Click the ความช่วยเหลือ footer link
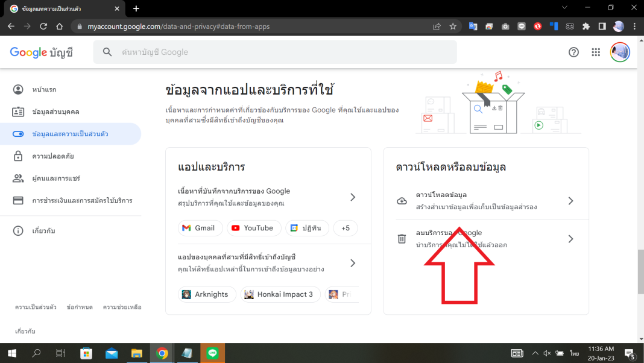Screen dimensions: 644x363 (x=122, y=307)
